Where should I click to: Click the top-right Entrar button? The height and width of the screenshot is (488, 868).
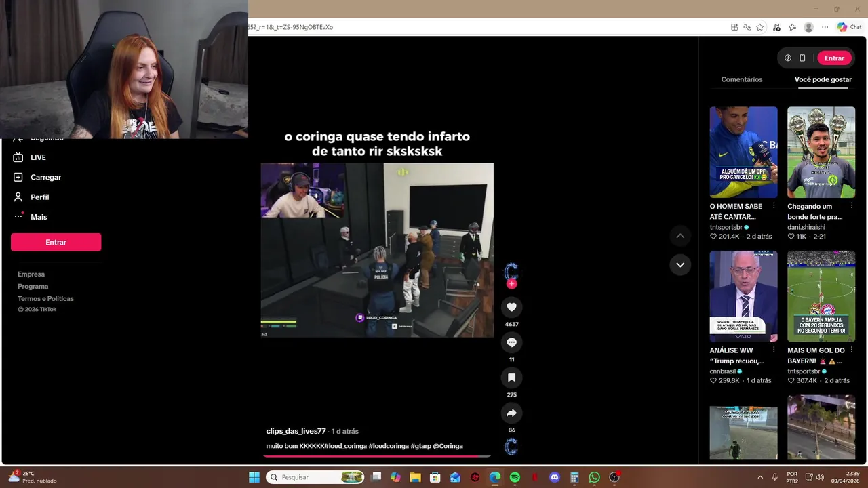(834, 58)
